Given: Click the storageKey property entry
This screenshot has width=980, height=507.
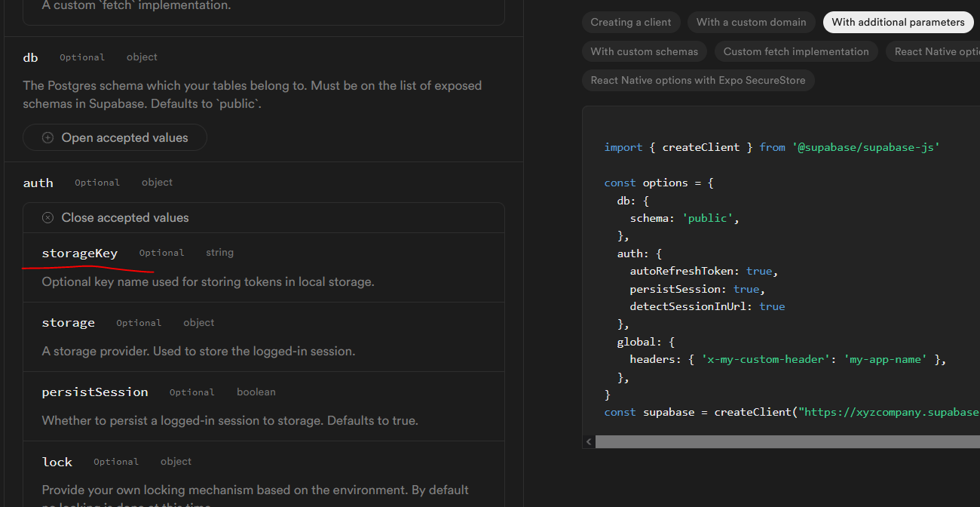Looking at the screenshot, I should [x=80, y=253].
